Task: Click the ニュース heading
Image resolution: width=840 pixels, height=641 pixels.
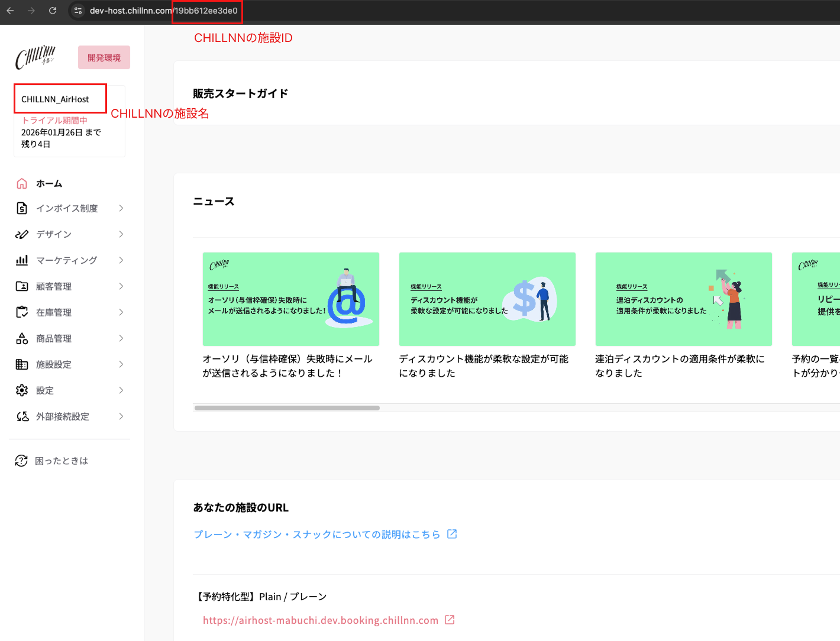Action: point(214,202)
